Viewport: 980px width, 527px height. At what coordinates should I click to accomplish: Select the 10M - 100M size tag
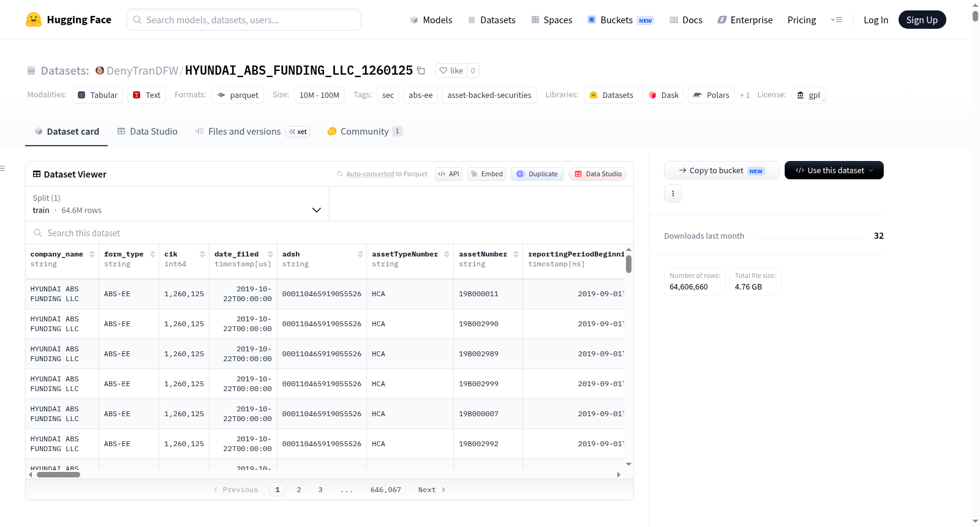click(x=319, y=95)
